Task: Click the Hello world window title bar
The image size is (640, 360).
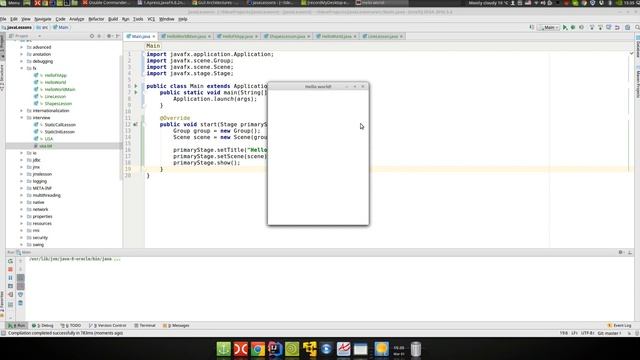Action: [x=318, y=87]
